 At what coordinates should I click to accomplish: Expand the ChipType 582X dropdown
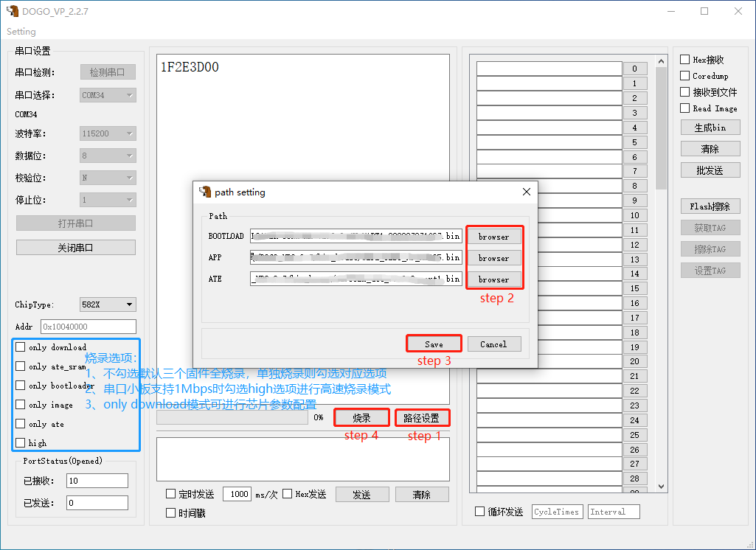108,304
